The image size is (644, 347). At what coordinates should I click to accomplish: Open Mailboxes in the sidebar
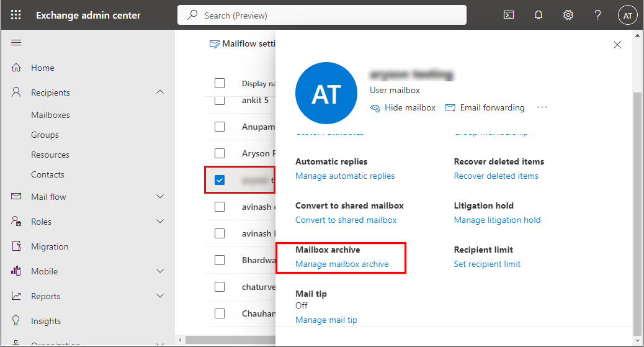point(50,115)
